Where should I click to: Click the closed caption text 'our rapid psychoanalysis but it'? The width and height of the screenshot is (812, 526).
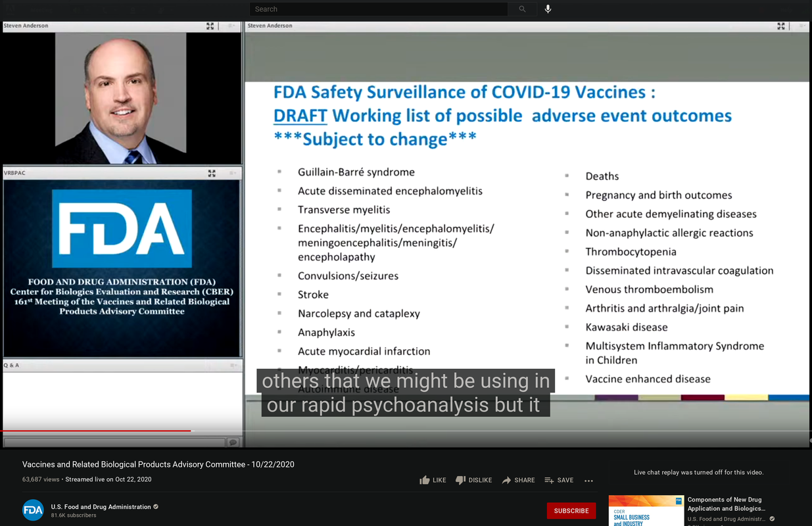[404, 404]
